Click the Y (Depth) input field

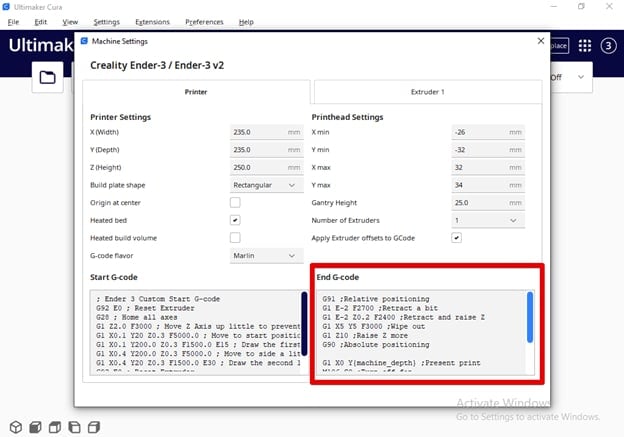click(266, 150)
